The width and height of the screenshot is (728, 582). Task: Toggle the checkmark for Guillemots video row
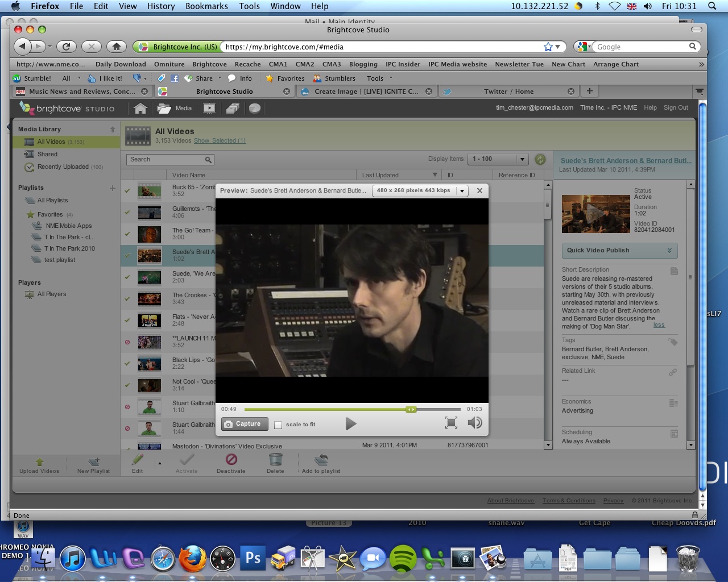click(x=127, y=213)
